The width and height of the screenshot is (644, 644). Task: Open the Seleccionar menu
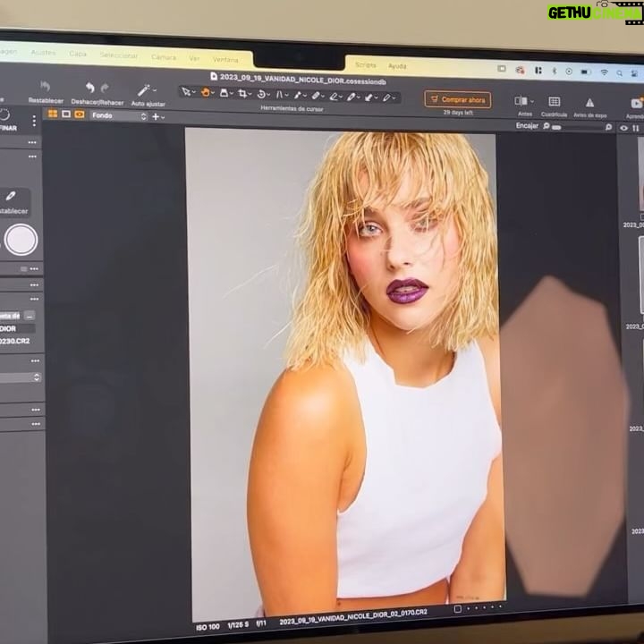pyautogui.click(x=119, y=55)
